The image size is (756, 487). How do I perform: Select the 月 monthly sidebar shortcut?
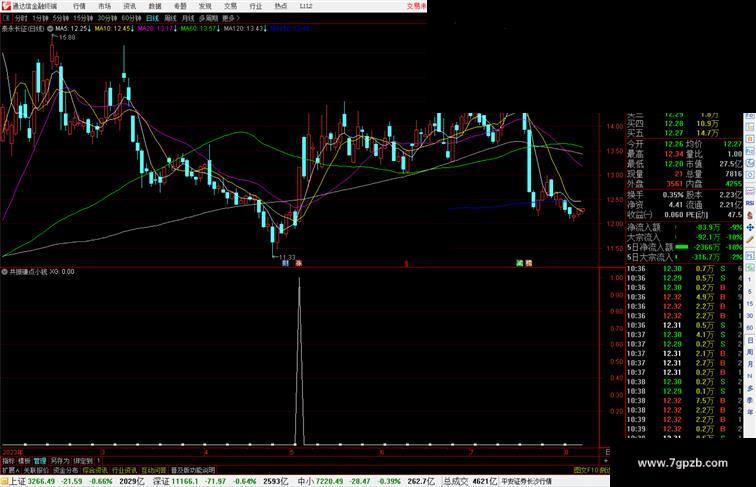tap(750, 365)
